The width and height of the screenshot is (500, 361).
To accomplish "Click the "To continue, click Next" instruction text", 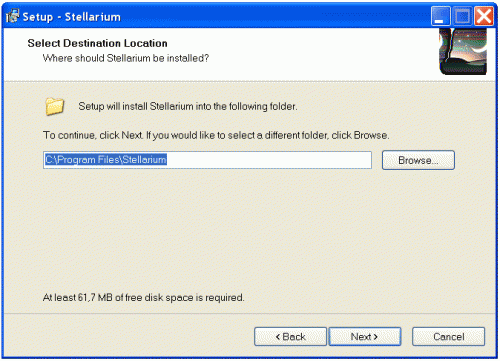I will click(x=216, y=135).
